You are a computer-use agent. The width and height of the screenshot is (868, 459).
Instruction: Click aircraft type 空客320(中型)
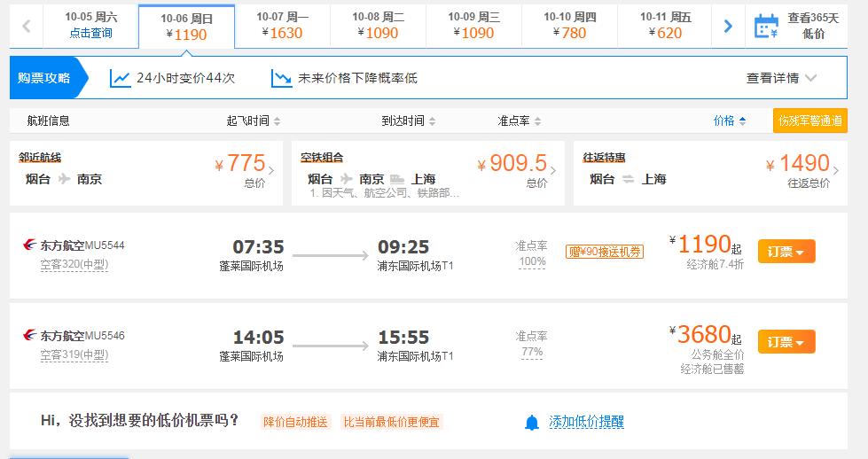click(x=74, y=264)
